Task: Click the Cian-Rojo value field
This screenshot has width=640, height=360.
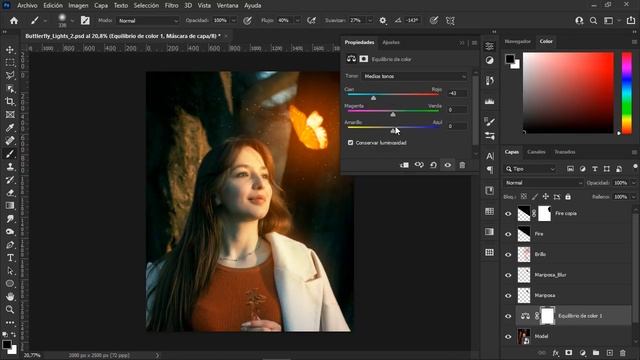Action: 457,93
